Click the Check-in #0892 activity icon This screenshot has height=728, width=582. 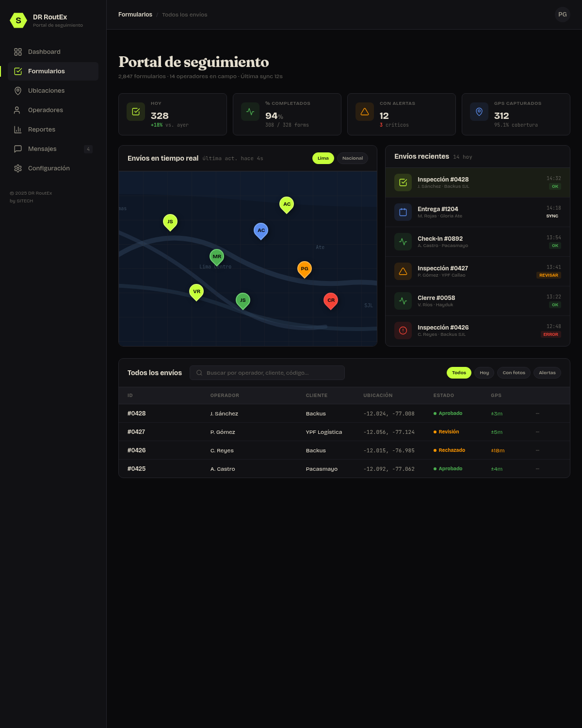click(403, 242)
